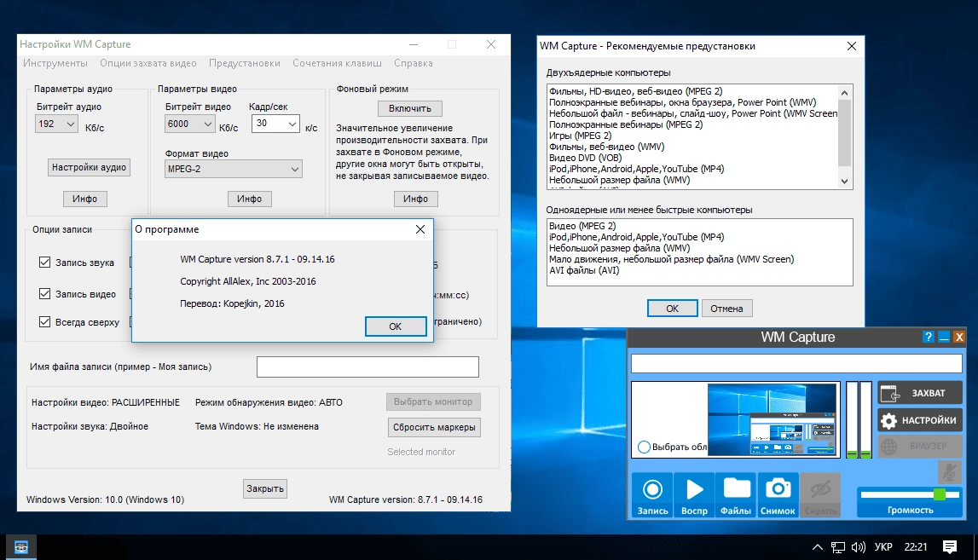The width and height of the screenshot is (978, 560).
Task: Show hidden tray icons chevron
Action: click(x=817, y=547)
